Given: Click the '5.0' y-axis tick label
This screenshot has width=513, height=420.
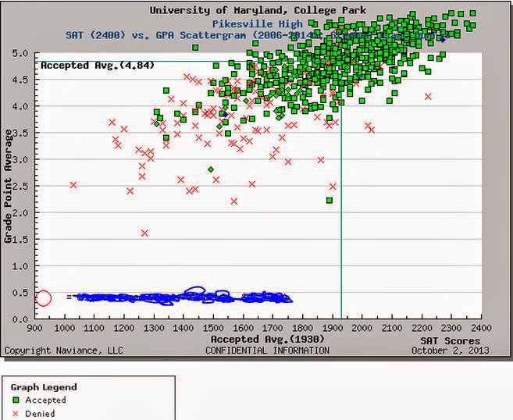Looking at the screenshot, I should 20,53.
